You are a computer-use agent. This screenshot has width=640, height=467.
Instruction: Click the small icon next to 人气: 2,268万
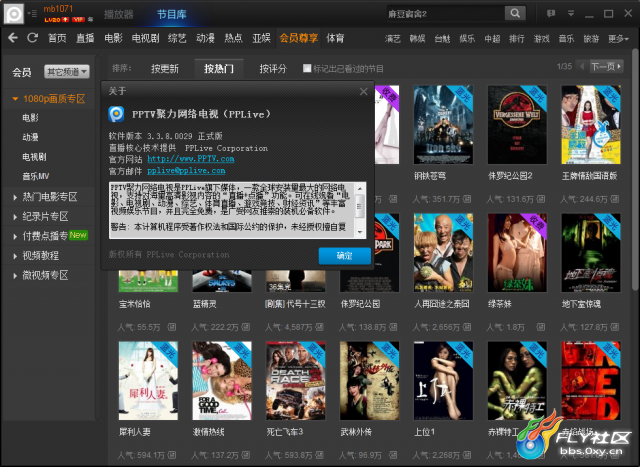coord(467,455)
